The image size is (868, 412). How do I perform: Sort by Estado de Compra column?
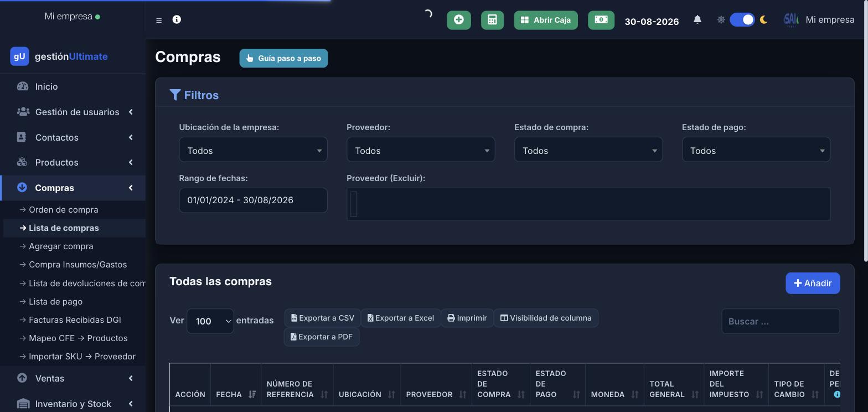[501, 384]
